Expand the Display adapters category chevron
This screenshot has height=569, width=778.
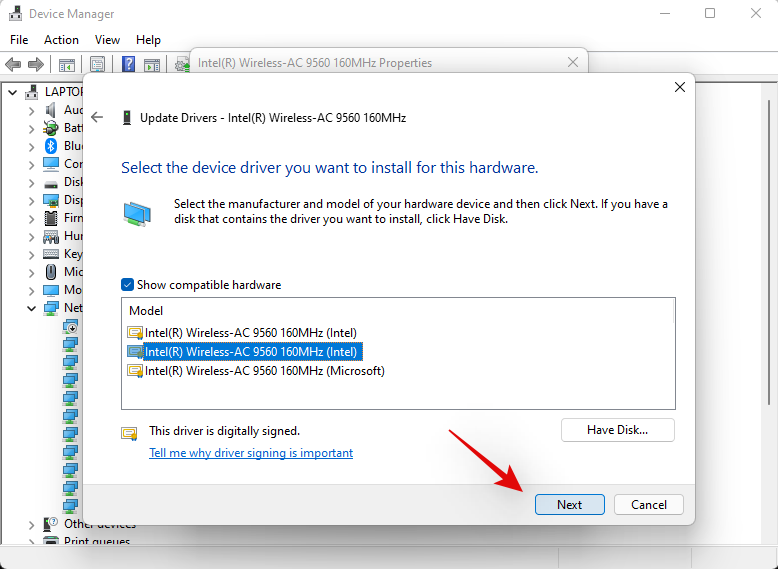tap(31, 200)
